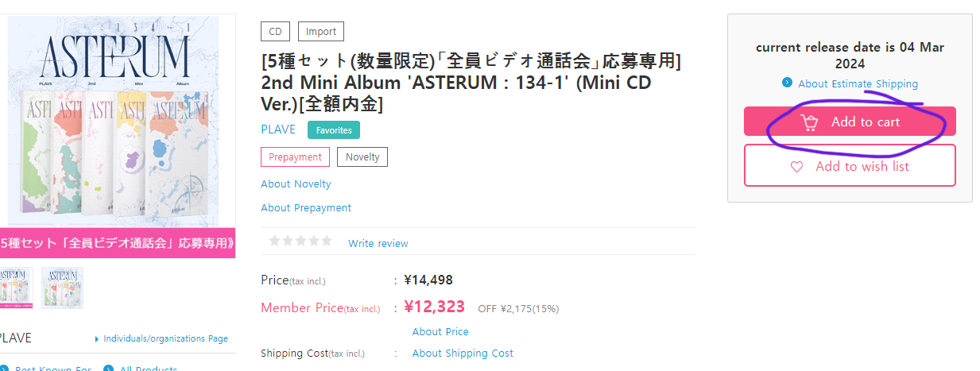Click the heart icon for wish list
Viewport: 980px width, 371px height.
pos(796,167)
